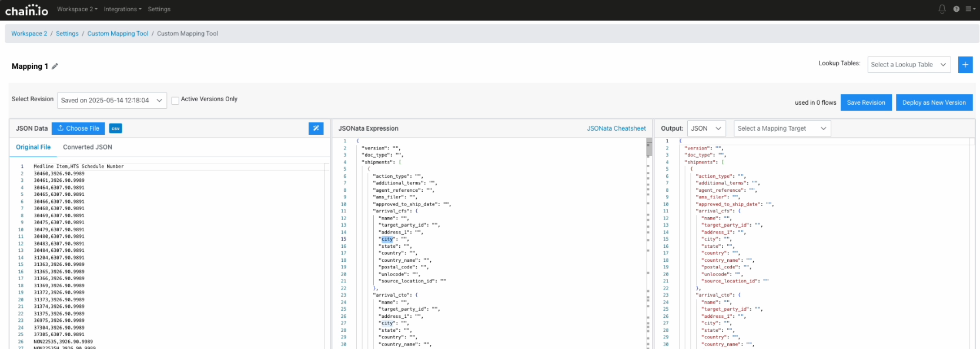Go to Settings breadcrumb link
The image size is (980, 349).
[x=67, y=34]
